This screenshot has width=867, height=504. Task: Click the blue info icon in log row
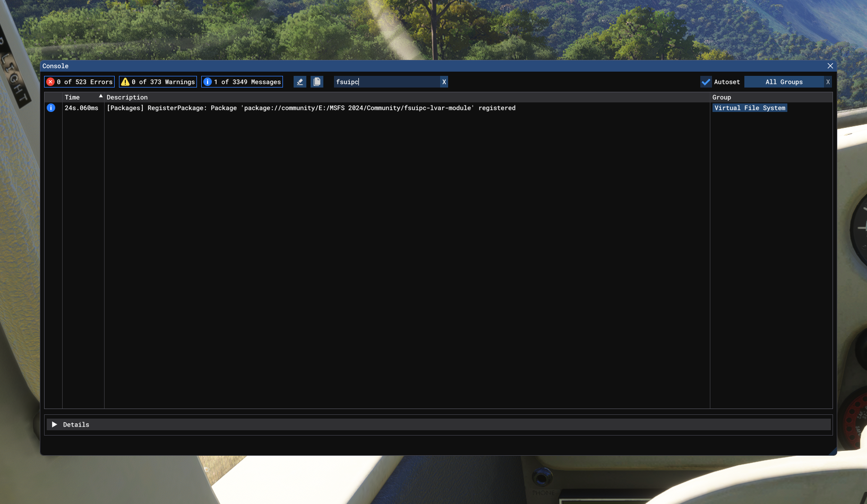(x=51, y=108)
